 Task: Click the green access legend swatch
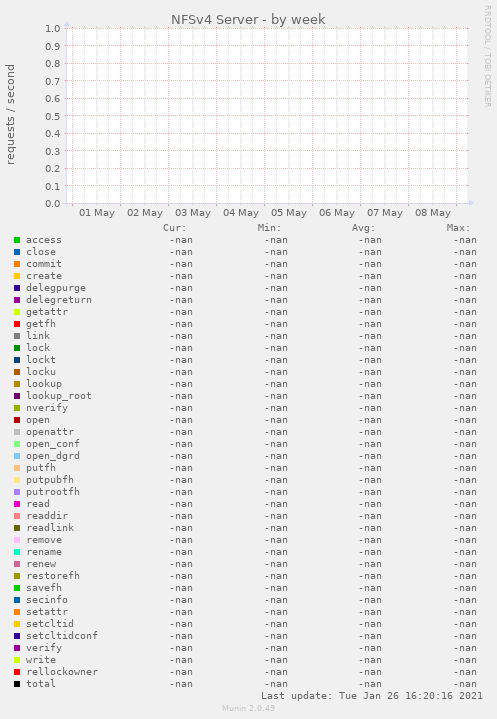pos(17,240)
